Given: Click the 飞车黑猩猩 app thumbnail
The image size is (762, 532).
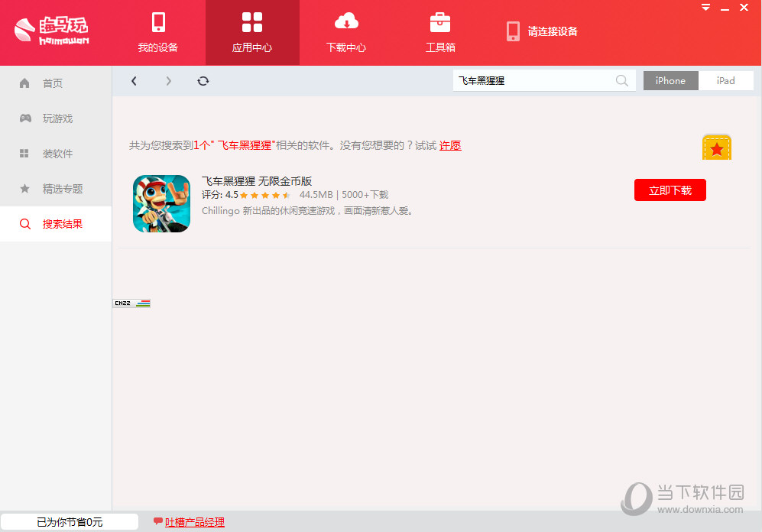Looking at the screenshot, I should point(161,203).
